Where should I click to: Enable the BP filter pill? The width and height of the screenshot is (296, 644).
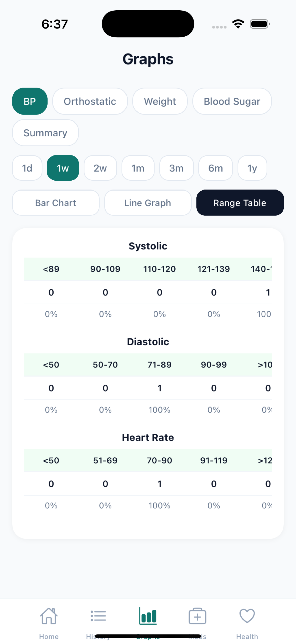(x=29, y=101)
